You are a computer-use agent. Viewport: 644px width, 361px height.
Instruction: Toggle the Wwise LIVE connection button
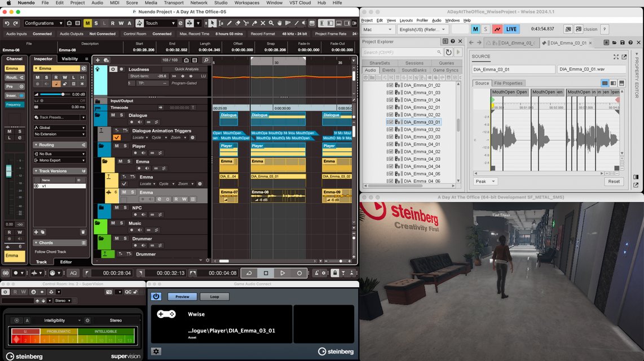pos(511,29)
